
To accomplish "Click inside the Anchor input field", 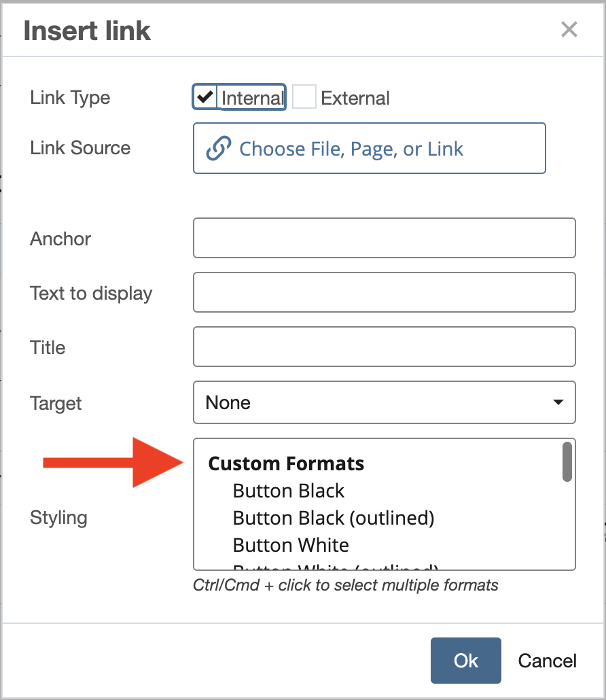I will (385, 238).
